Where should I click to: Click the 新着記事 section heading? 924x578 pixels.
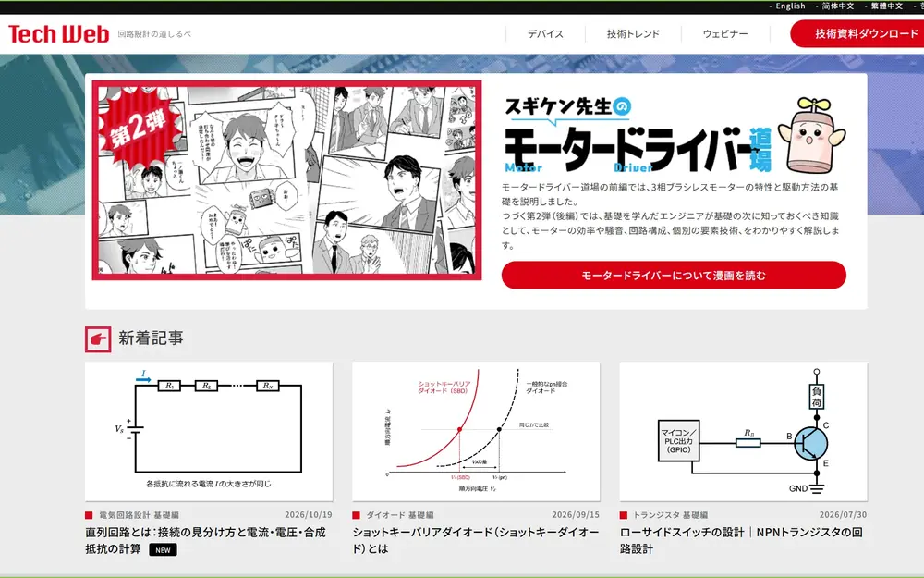[x=151, y=338]
